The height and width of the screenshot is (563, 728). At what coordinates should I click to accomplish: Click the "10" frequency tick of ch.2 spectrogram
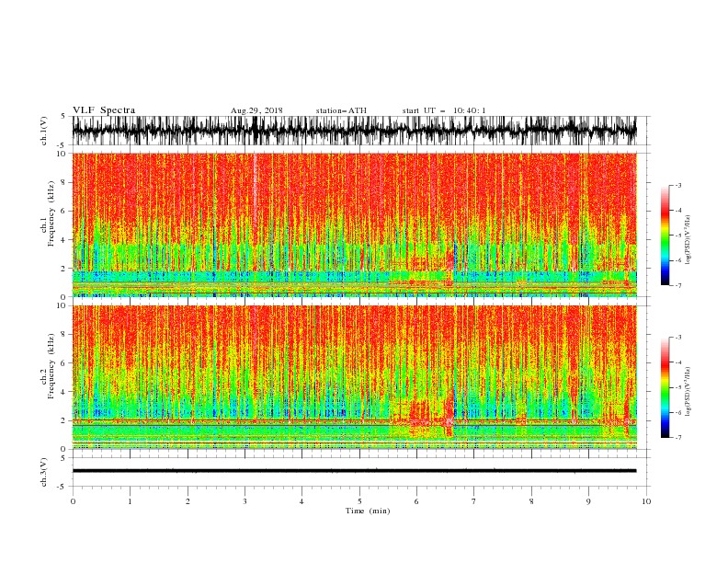[x=63, y=305]
